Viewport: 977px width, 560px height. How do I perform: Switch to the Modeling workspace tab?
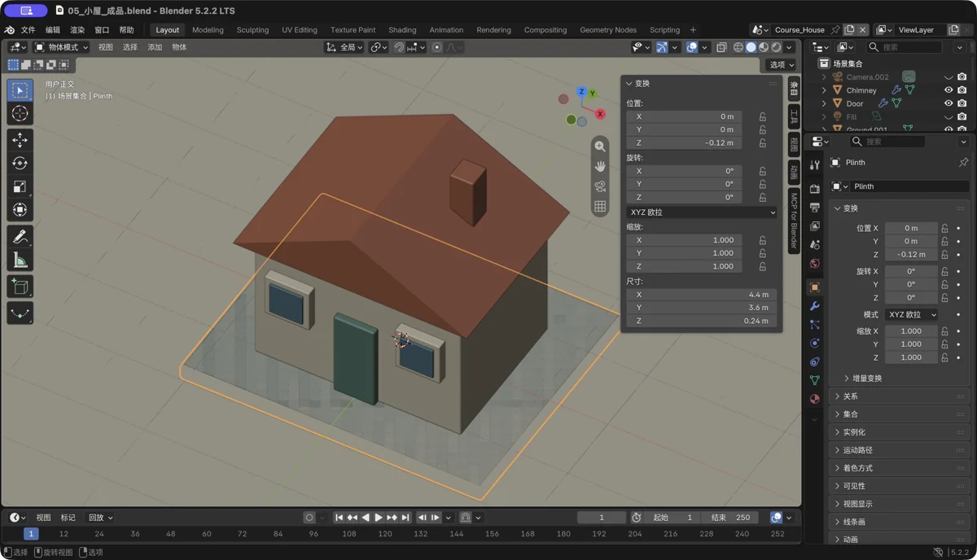pos(208,30)
